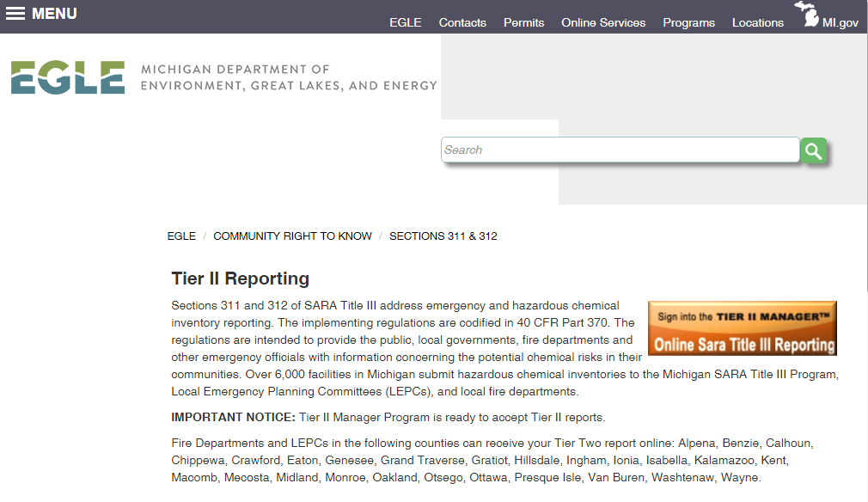Click the Michigan state MI.gov icon
The image size is (868, 502).
coord(826,15)
